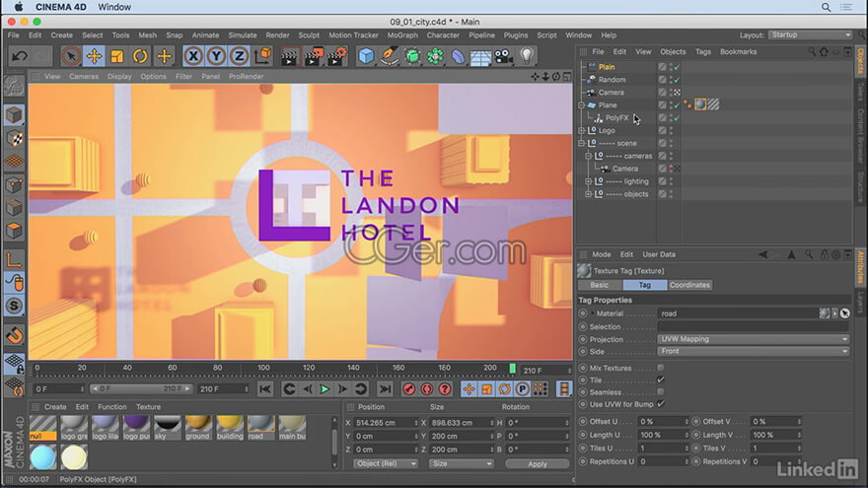Click Render to Picture Viewer icon
This screenshot has height=488, width=868.
coord(314,56)
